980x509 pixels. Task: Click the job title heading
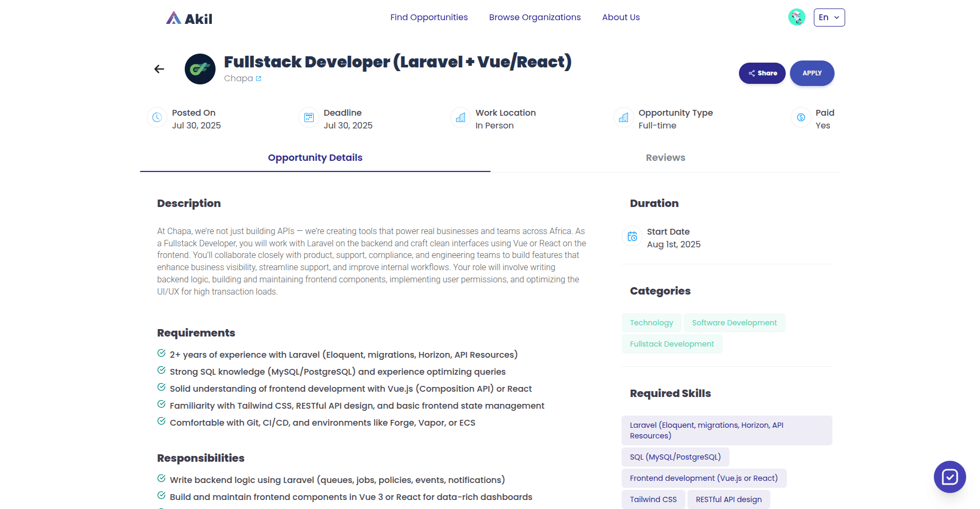(x=398, y=62)
